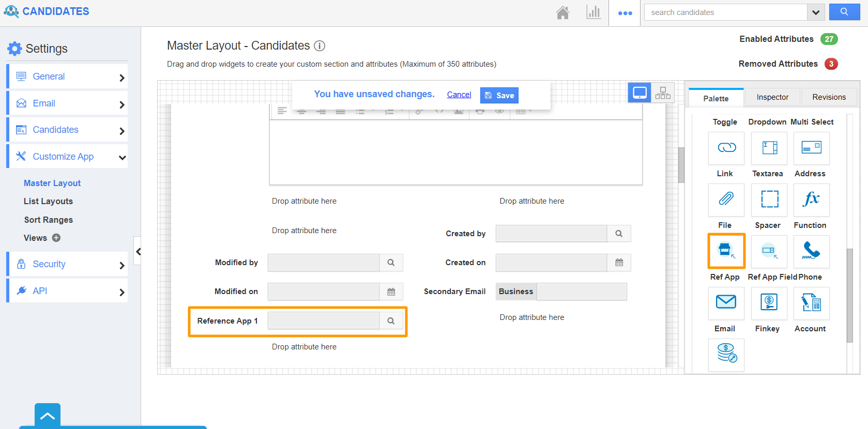The image size is (868, 429).
Task: Switch to desktop layout view
Action: click(x=639, y=93)
